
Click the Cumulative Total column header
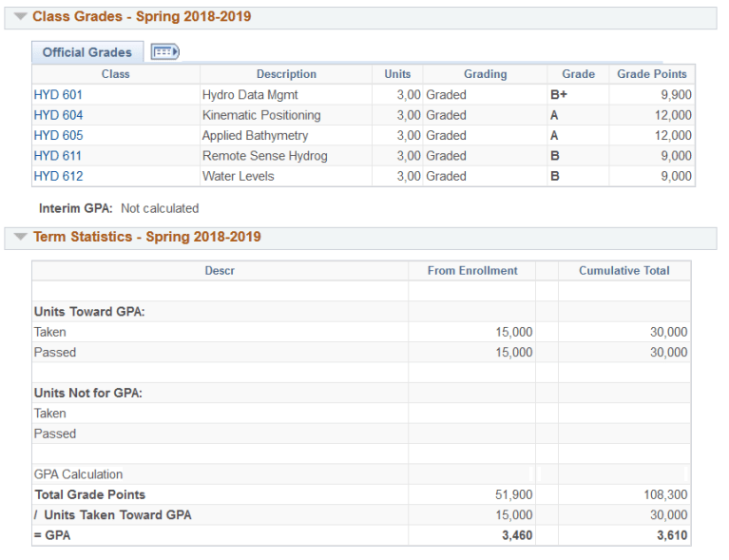[x=623, y=271]
